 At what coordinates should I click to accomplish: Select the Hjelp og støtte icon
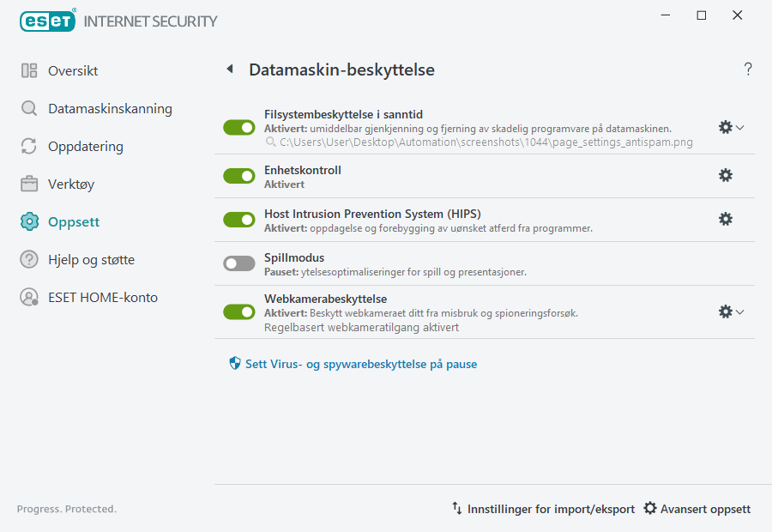(28, 259)
